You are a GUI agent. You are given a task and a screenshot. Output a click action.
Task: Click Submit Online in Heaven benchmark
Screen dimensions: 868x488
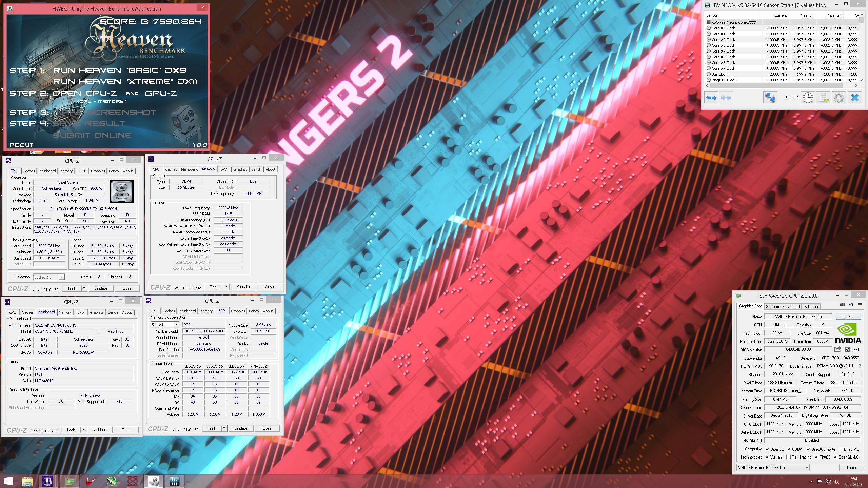(92, 135)
